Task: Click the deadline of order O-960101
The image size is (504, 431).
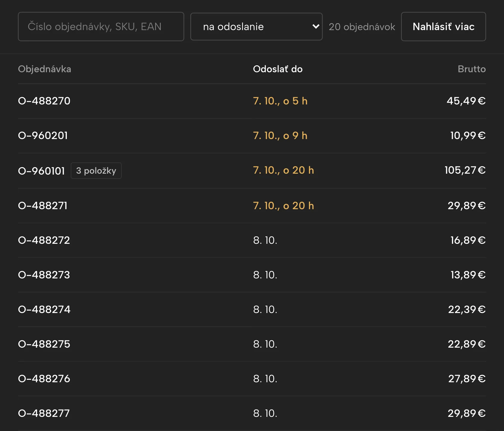Action: (284, 170)
